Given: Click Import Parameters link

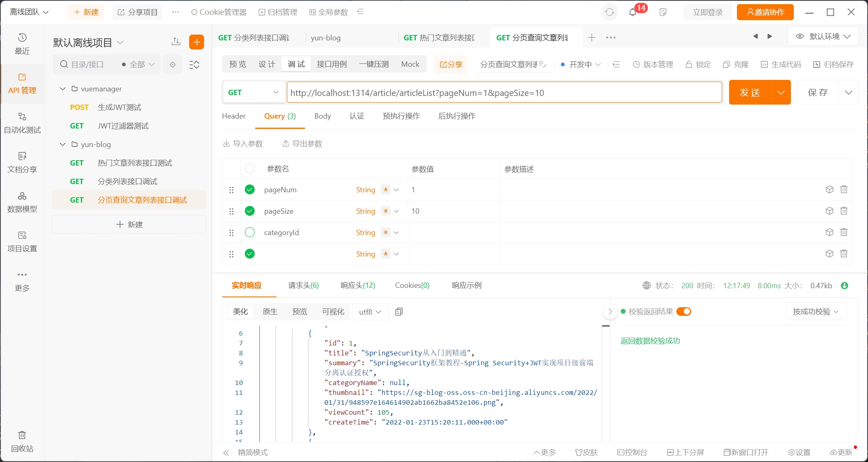Looking at the screenshot, I should pyautogui.click(x=243, y=144).
